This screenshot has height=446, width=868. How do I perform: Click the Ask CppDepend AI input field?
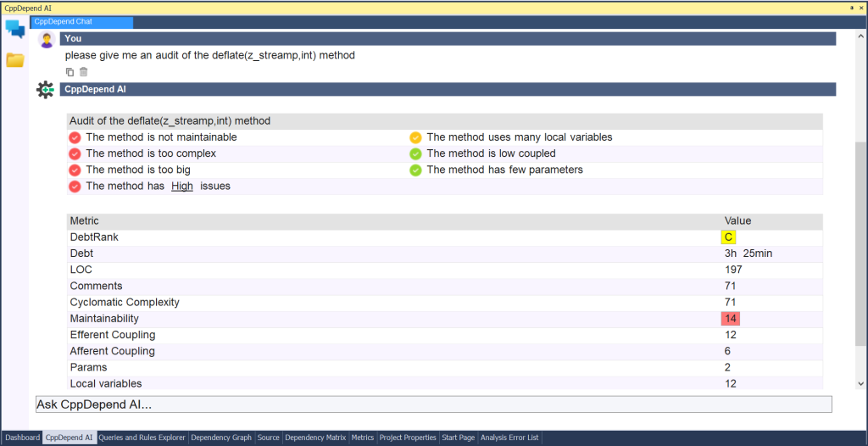[433, 404]
